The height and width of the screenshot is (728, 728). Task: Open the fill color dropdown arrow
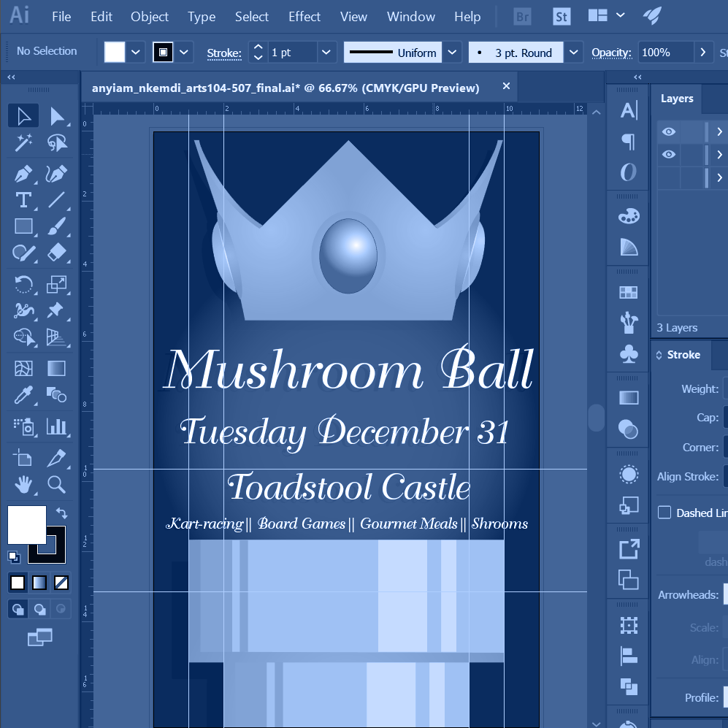coord(136,52)
